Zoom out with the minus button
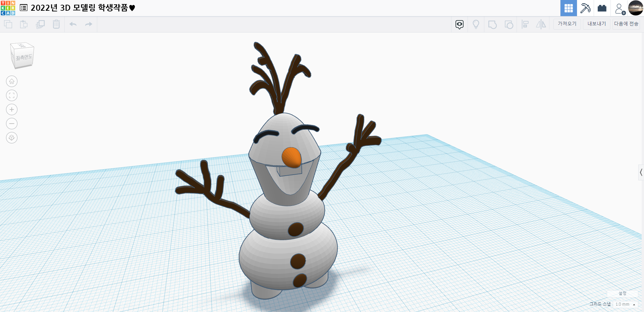This screenshot has height=312, width=644. pos(12,124)
